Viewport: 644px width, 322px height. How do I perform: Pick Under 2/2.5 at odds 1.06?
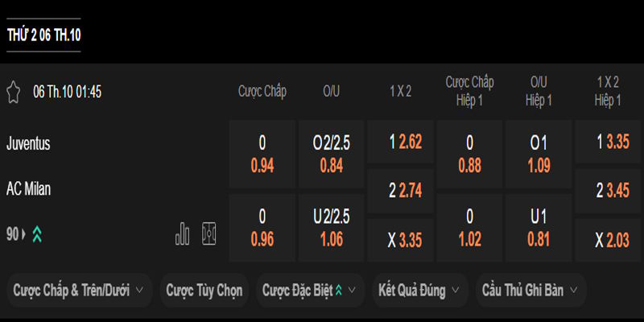click(x=332, y=228)
